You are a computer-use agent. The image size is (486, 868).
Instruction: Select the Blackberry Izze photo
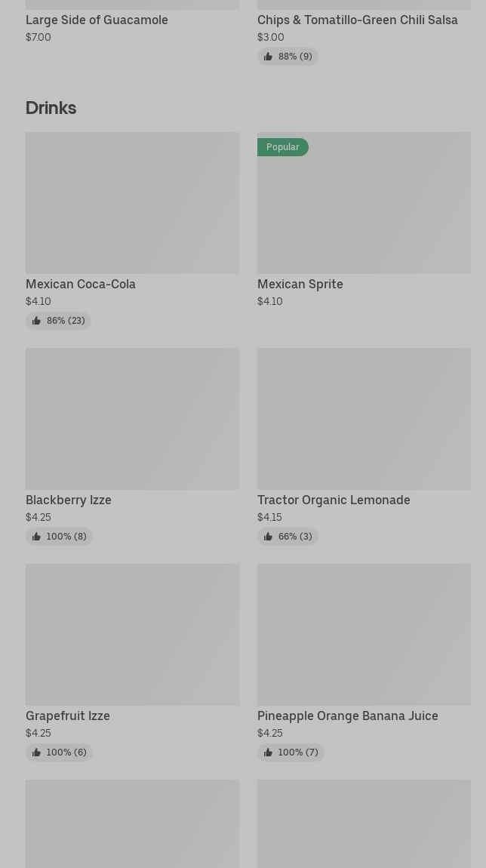pyautogui.click(x=132, y=418)
